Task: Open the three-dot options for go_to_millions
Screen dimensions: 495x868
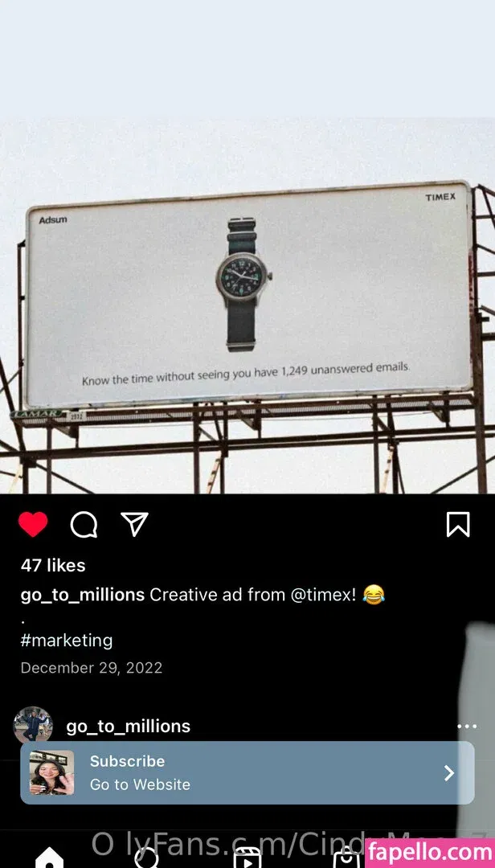Action: tap(466, 727)
